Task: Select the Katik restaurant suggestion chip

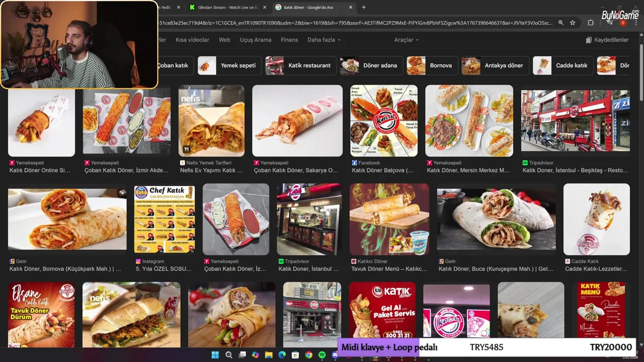Action: coord(300,65)
